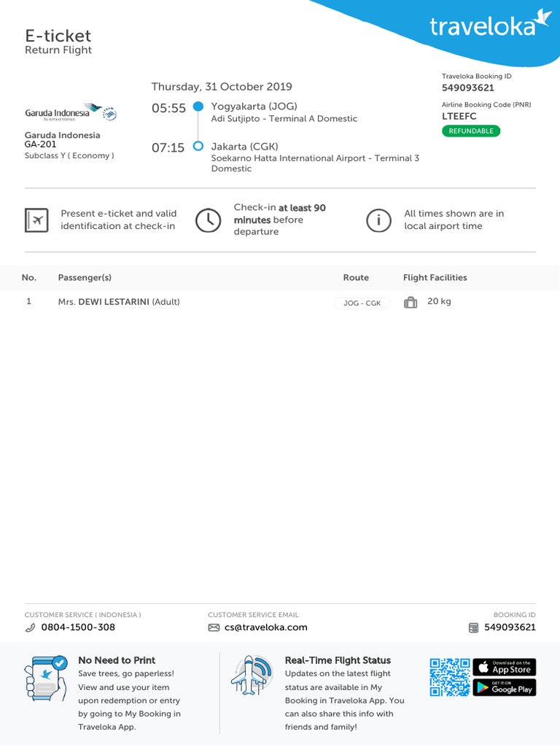Click Traveloka Booking ID 549093621 at top
The image size is (560, 747).
point(468,88)
